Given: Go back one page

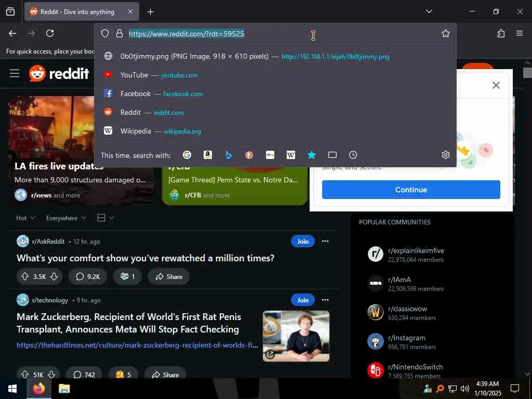Looking at the screenshot, I should pyautogui.click(x=12, y=33).
